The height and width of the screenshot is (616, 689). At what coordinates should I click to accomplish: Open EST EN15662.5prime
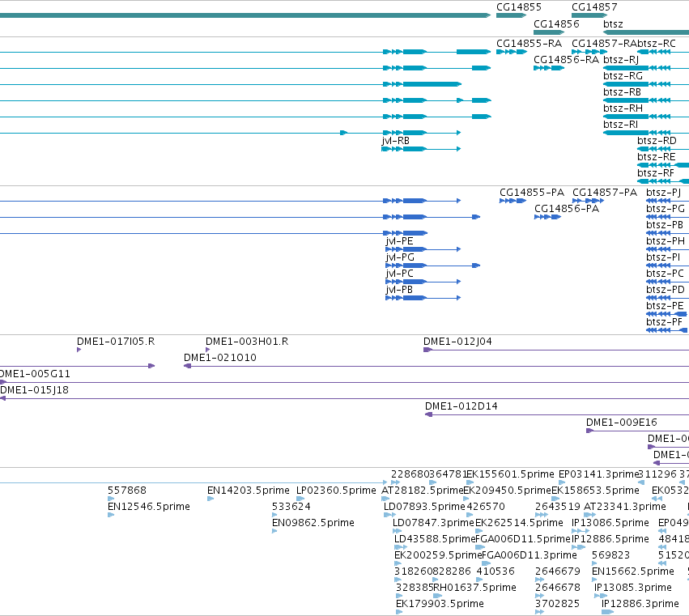633,571
